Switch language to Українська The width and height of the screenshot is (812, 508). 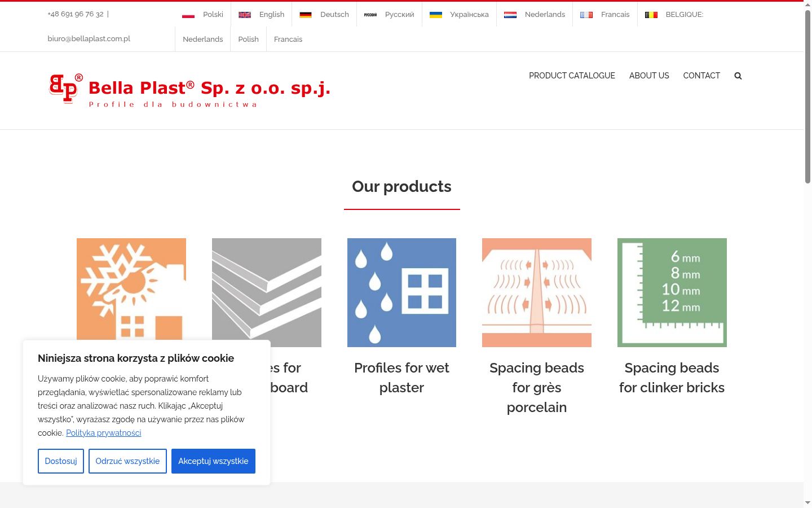point(469,15)
